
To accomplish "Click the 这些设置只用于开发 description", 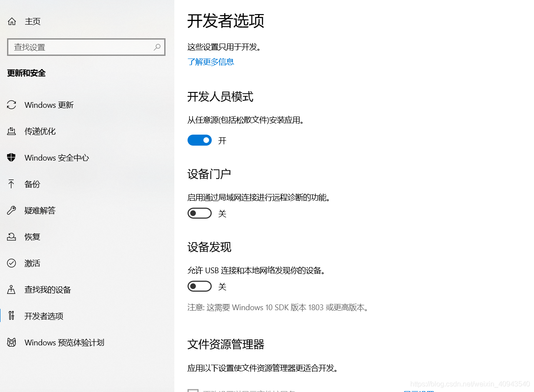I will tap(225, 47).
